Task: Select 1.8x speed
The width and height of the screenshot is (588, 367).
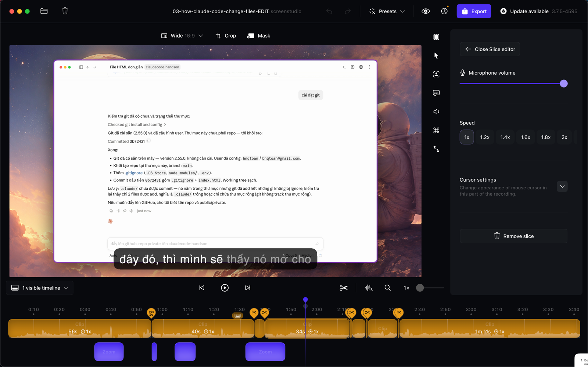Action: click(x=546, y=137)
